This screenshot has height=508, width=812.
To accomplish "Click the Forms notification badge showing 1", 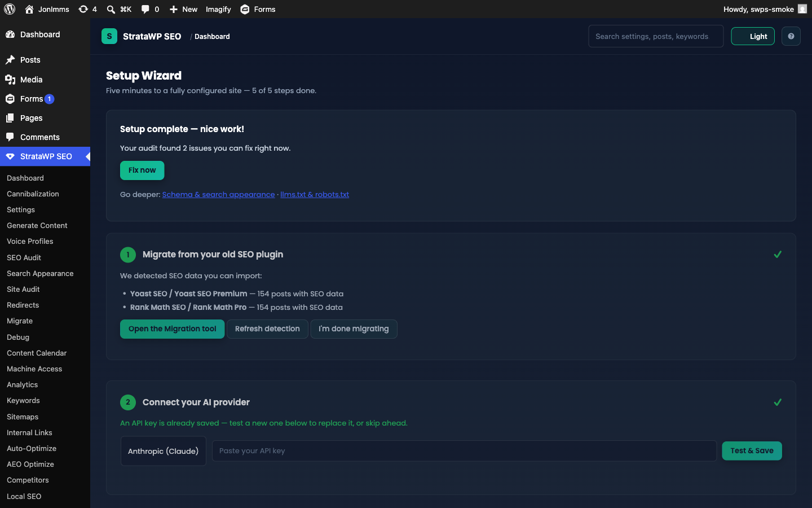I will click(x=50, y=99).
